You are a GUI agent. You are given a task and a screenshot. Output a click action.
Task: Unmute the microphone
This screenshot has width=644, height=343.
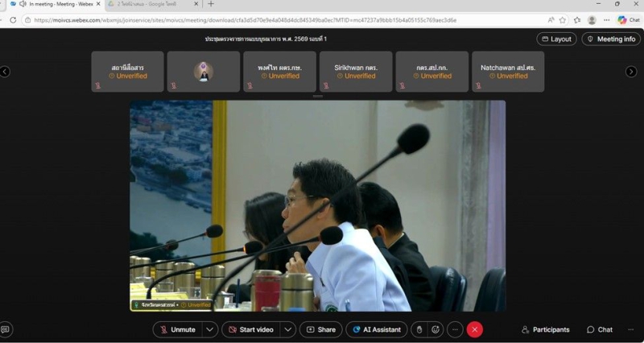click(176, 329)
